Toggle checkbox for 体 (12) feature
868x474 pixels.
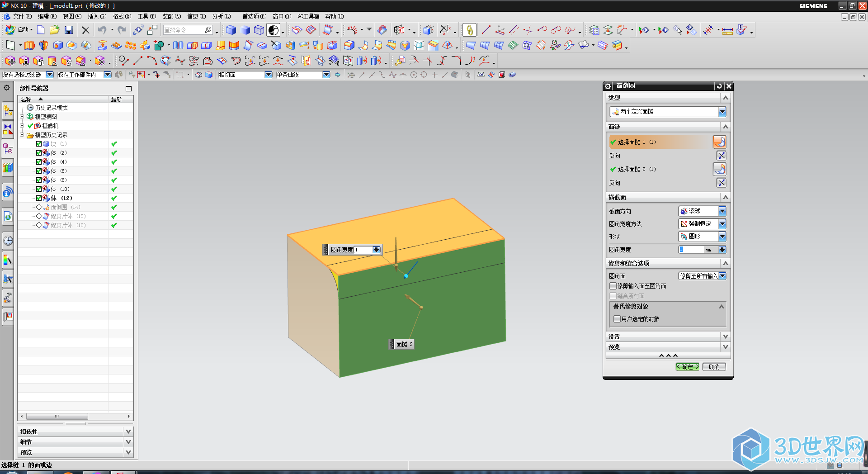[39, 198]
